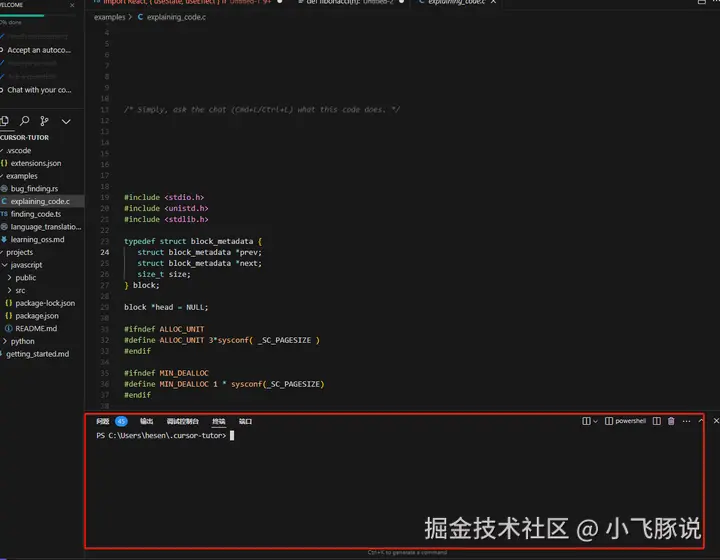The image size is (720, 560).
Task: Collapse the examples folder
Action: (22, 176)
